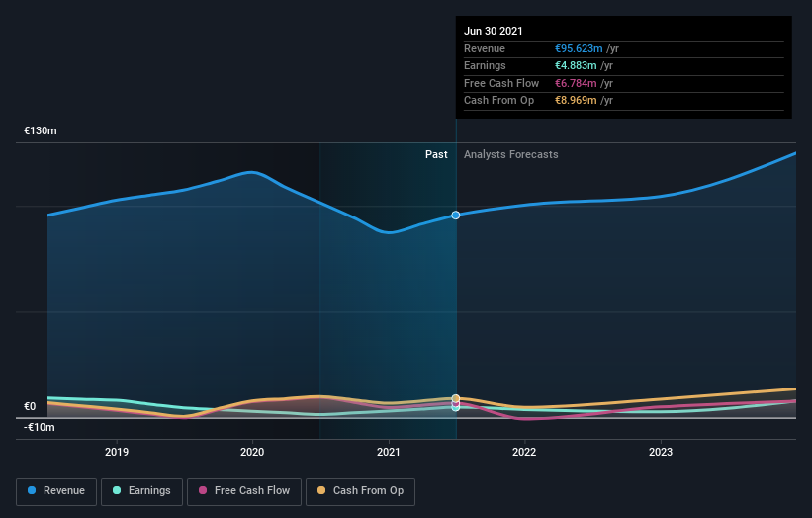This screenshot has height=518, width=812.
Task: Click the -€10m y-axis label
Action: [39, 427]
